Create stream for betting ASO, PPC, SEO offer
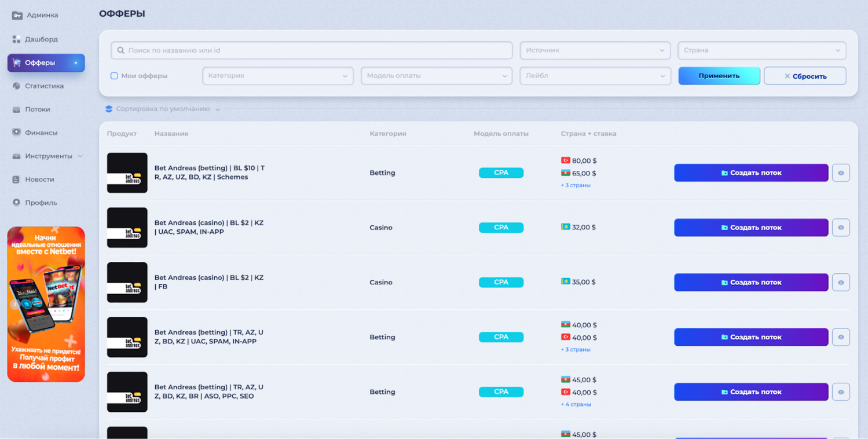The height and width of the screenshot is (439, 868). [x=751, y=392]
